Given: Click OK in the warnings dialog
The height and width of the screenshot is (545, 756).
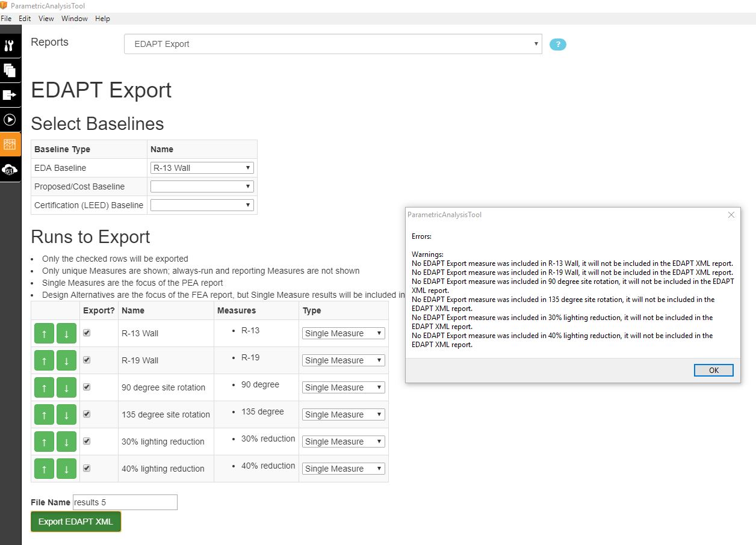Looking at the screenshot, I should click(714, 370).
